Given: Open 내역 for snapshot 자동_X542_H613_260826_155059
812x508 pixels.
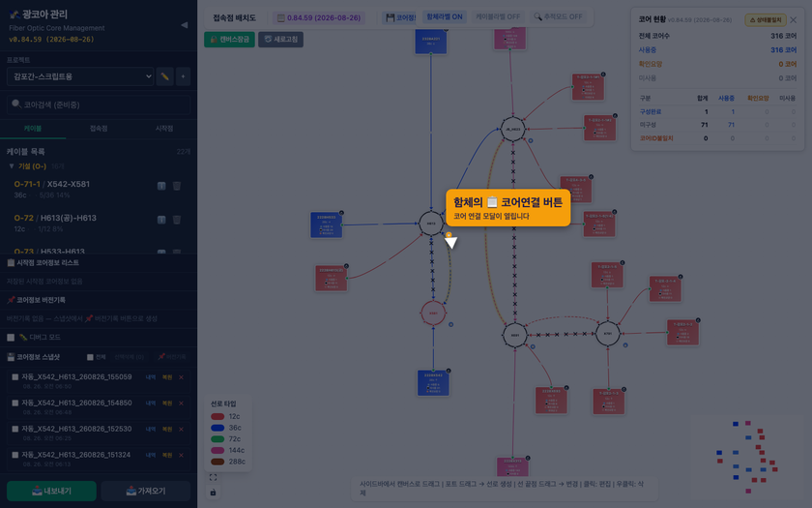Looking at the screenshot, I should click(x=151, y=377).
